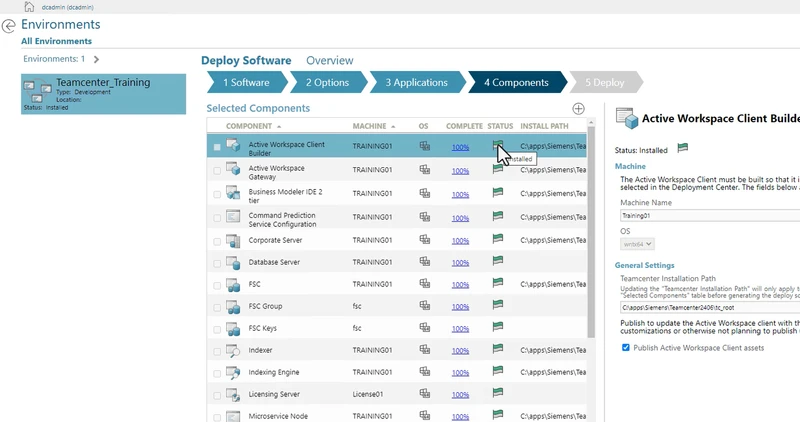Click the Active Workspace Gateway row icon

click(233, 169)
